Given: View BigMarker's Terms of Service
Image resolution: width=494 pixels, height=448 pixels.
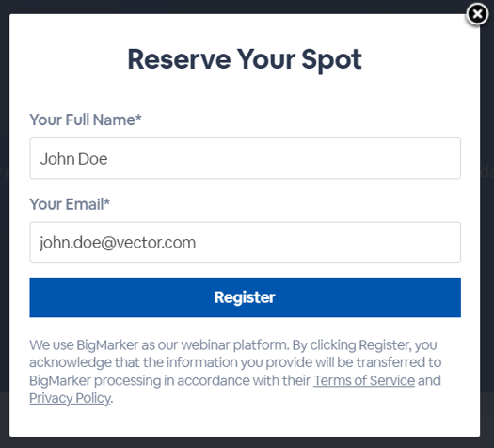Looking at the screenshot, I should coord(364,380).
